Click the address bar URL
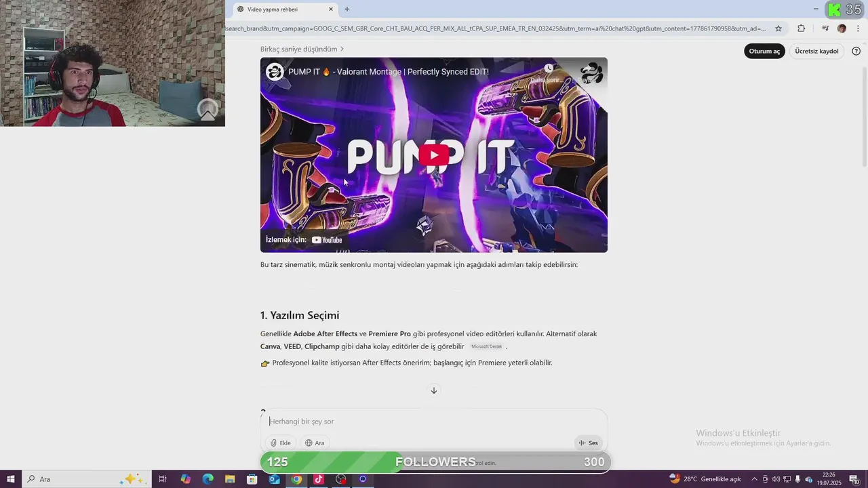Image resolution: width=868 pixels, height=488 pixels. point(497,28)
